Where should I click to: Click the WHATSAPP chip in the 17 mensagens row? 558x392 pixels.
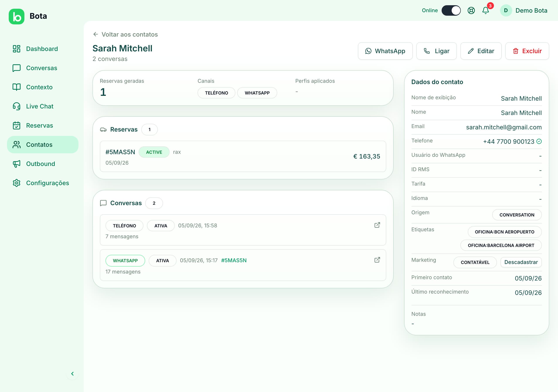(125, 261)
